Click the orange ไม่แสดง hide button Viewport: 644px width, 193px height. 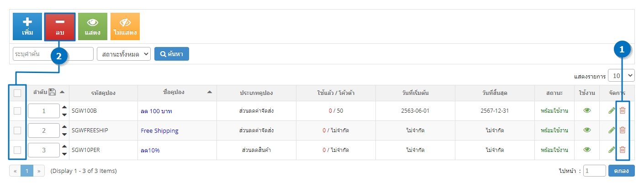click(x=125, y=26)
